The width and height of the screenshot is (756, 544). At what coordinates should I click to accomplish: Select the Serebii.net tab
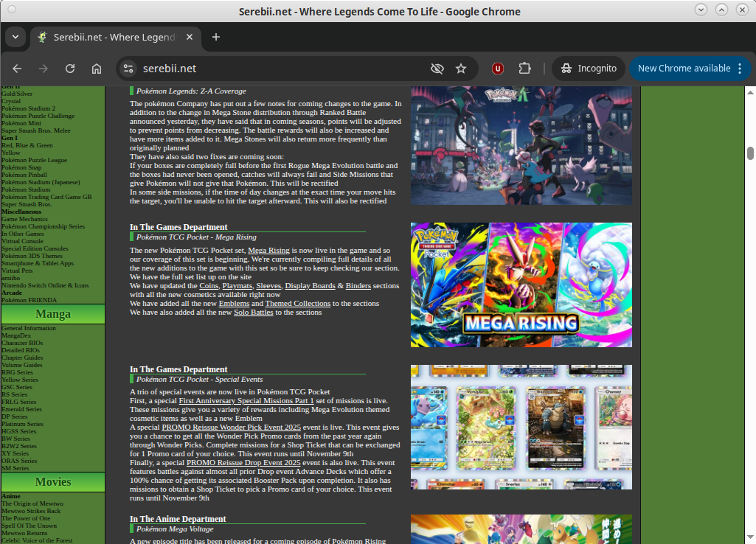(114, 37)
